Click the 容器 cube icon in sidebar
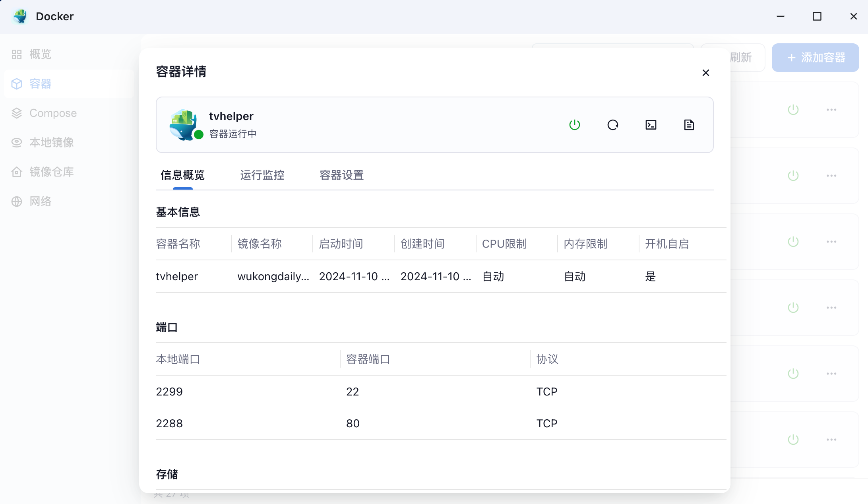 (x=17, y=84)
